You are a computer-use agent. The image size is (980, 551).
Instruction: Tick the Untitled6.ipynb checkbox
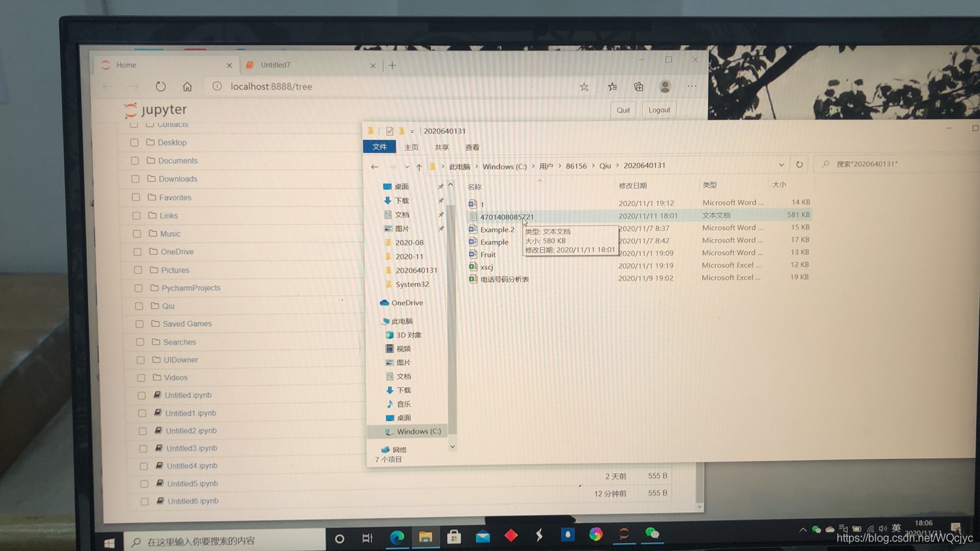click(144, 501)
